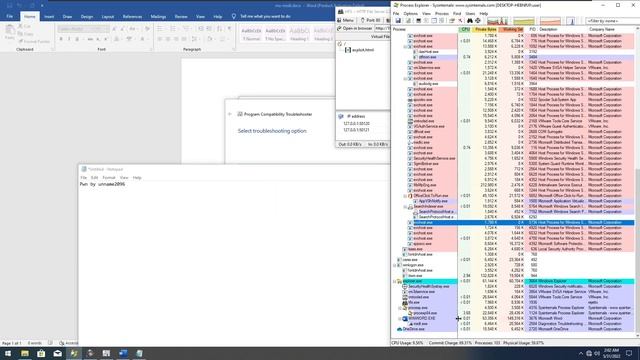The image size is (640, 360).
Task: Switch to the References tab in Word
Action: click(132, 16)
